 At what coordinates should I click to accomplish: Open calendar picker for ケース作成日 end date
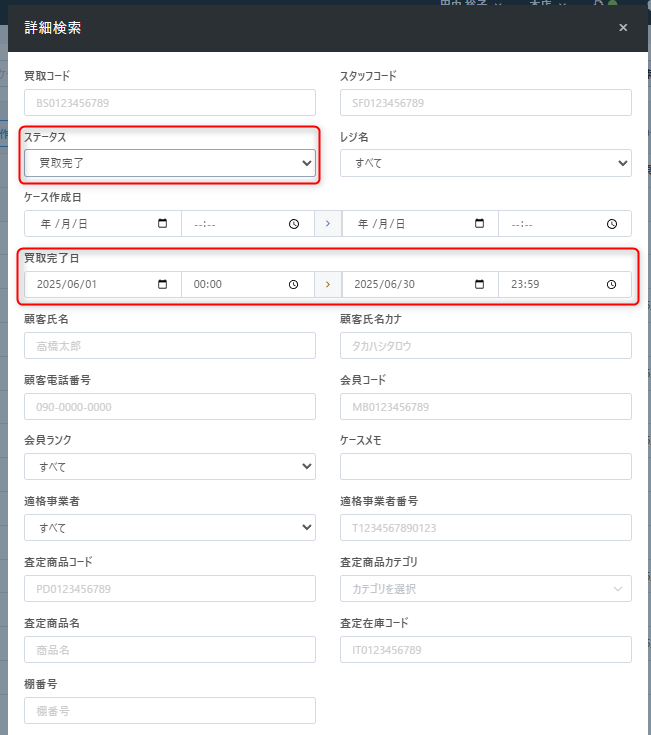480,224
